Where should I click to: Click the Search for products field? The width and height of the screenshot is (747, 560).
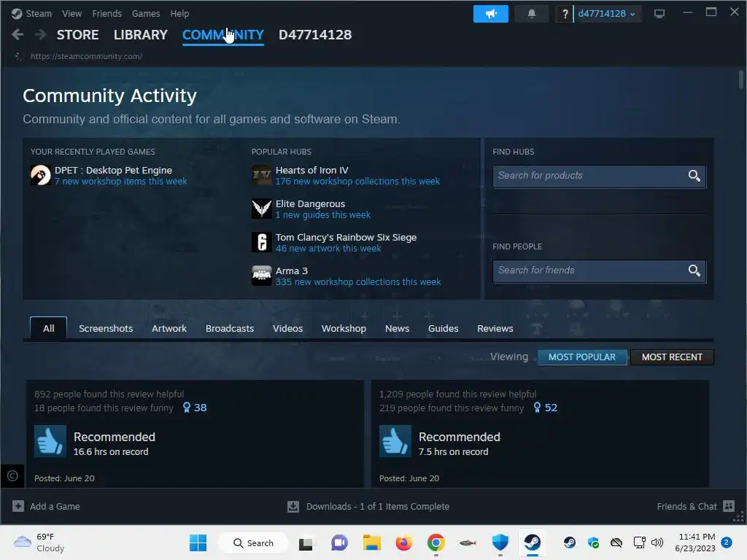(x=600, y=176)
